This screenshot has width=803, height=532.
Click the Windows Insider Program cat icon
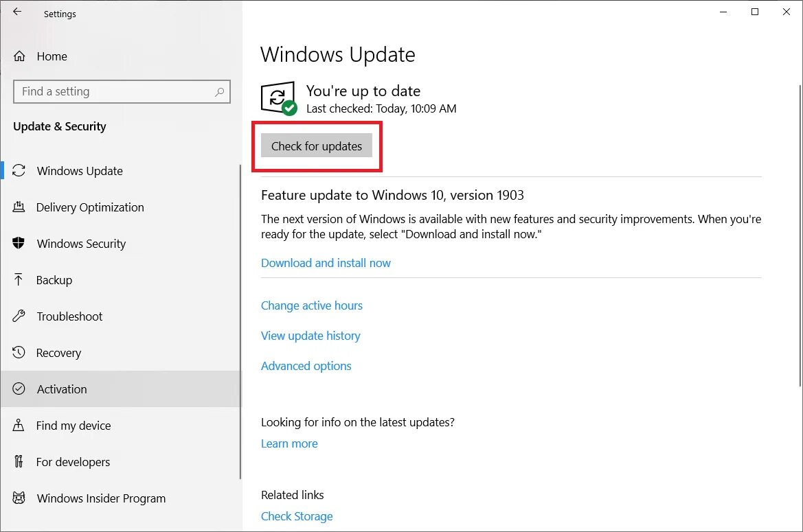pos(19,498)
